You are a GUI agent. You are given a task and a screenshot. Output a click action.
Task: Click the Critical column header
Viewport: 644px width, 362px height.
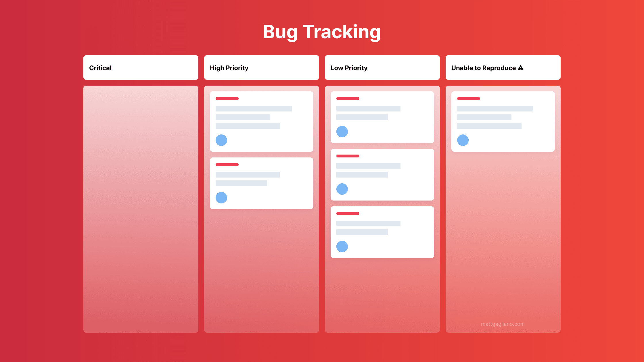pos(141,67)
